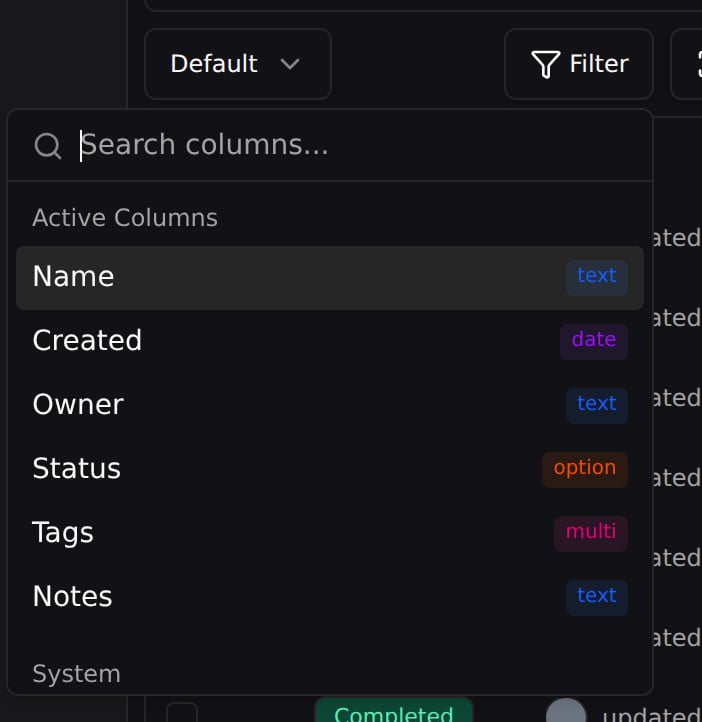Click the Filter button

click(579, 64)
